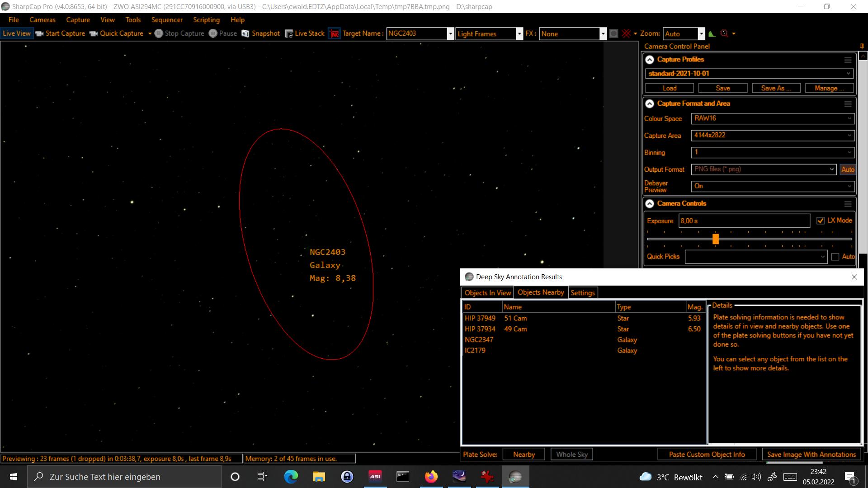Click the Whole Sky plate solve button
The height and width of the screenshot is (488, 868).
[571, 455]
